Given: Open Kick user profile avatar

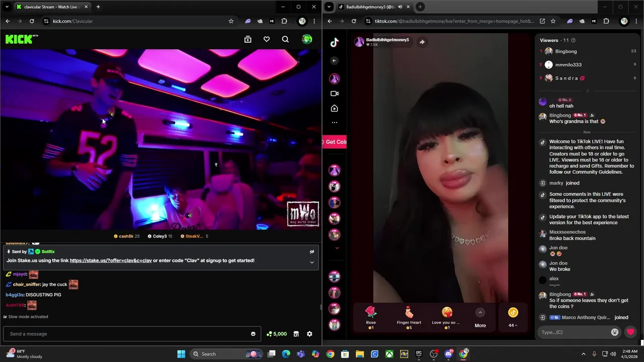Looking at the screenshot, I should [x=307, y=39].
